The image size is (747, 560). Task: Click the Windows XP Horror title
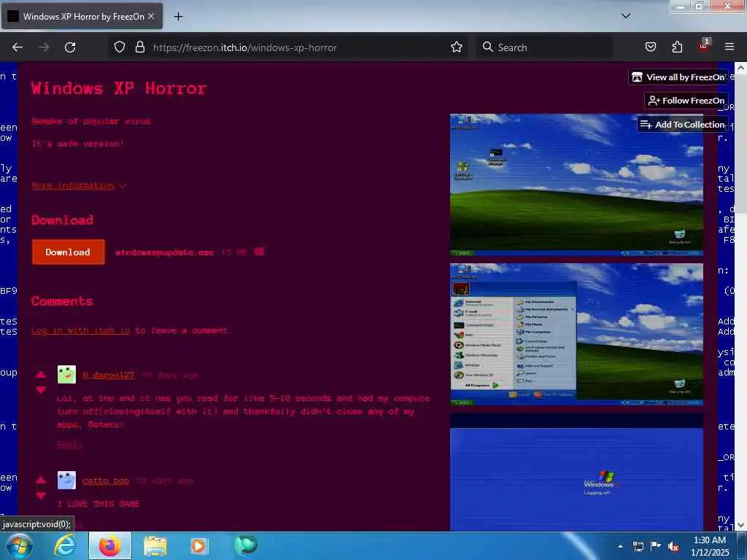119,88
